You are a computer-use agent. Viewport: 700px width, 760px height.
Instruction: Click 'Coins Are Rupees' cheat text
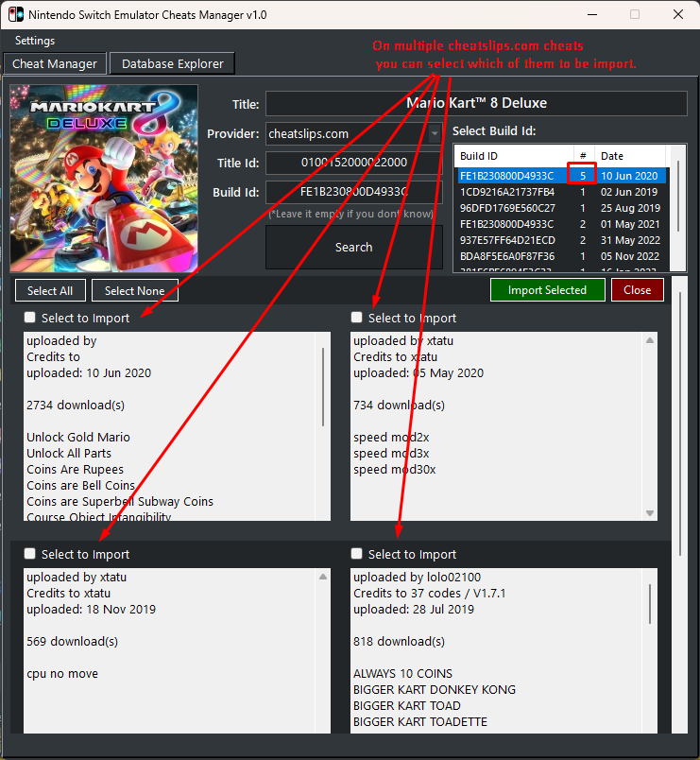[75, 469]
